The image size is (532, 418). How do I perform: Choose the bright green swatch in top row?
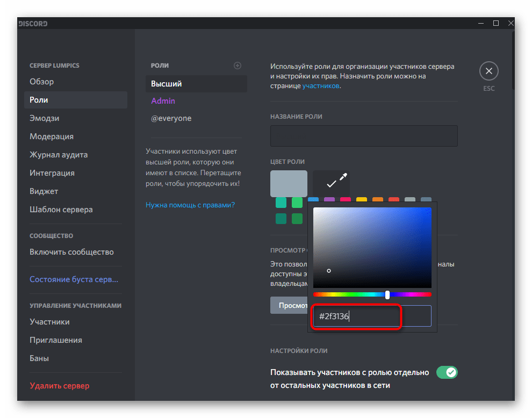[x=297, y=203]
